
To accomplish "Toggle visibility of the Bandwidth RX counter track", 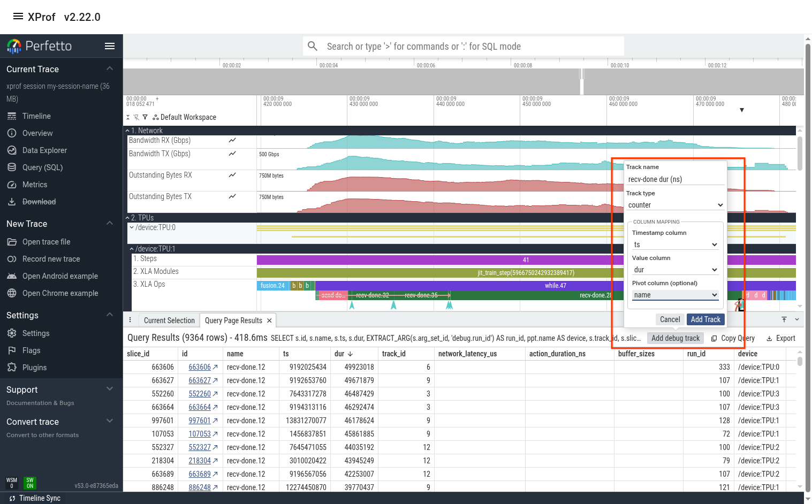I will 232,140.
